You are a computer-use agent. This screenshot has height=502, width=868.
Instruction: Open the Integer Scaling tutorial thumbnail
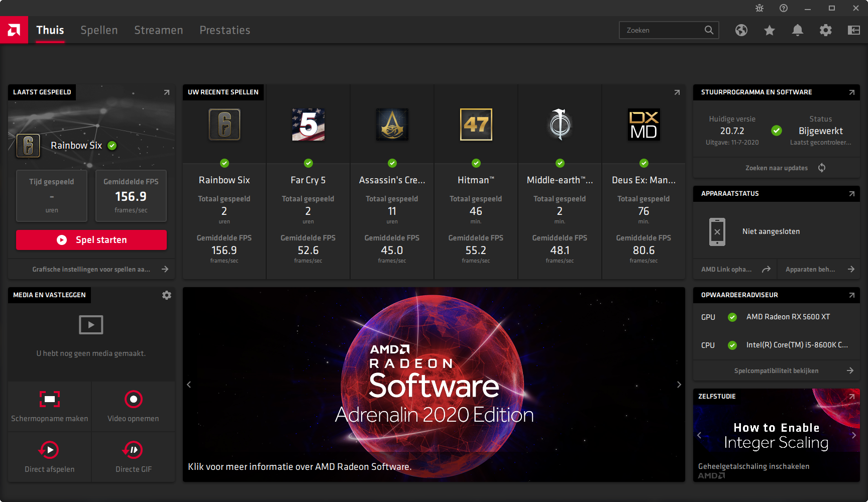tap(777, 435)
